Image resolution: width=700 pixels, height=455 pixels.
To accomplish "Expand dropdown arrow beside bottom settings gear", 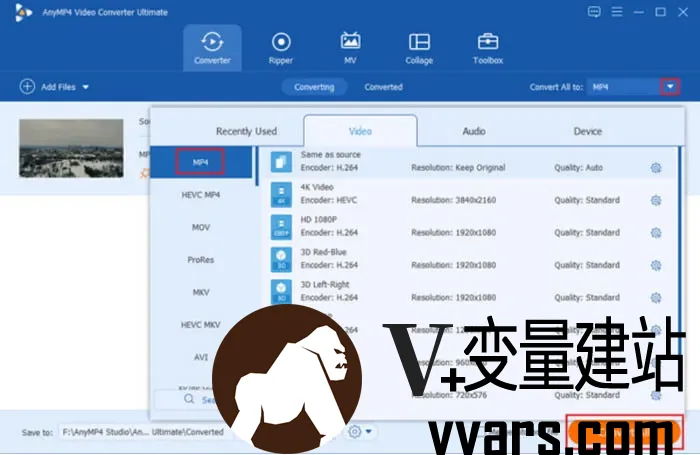I will pyautogui.click(x=369, y=432).
